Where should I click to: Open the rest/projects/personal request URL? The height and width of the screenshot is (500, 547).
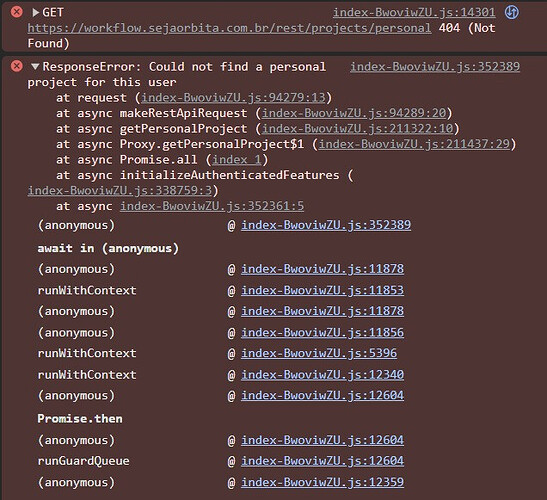click(229, 28)
